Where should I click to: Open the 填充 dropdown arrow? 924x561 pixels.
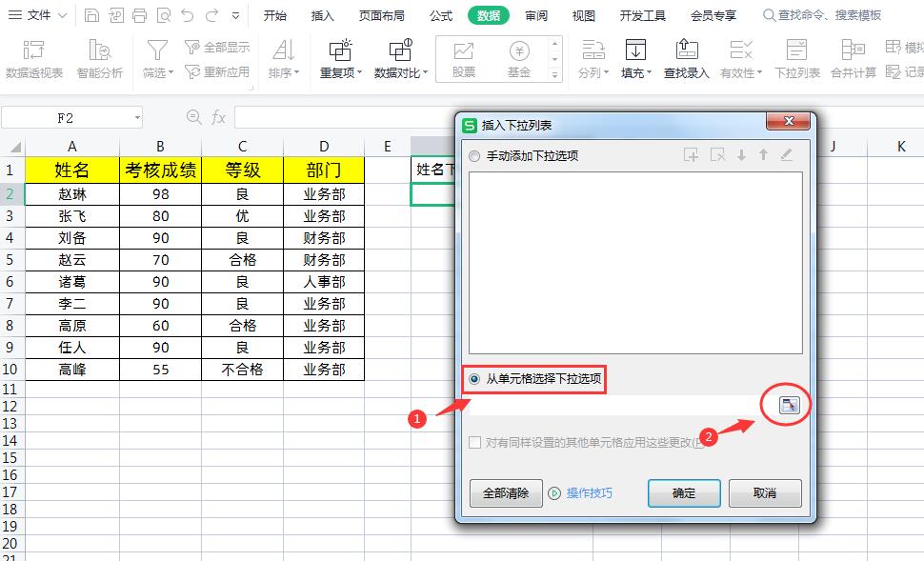point(650,73)
